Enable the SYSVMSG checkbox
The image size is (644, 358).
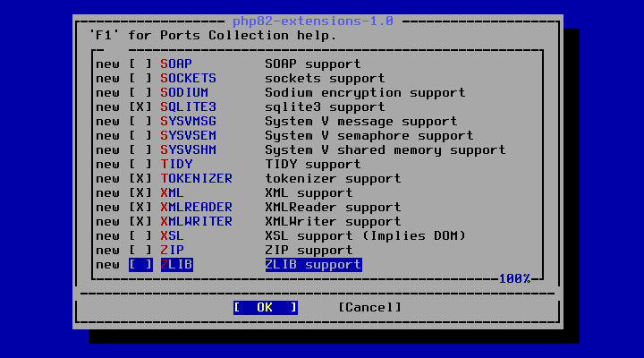pyautogui.click(x=140, y=122)
